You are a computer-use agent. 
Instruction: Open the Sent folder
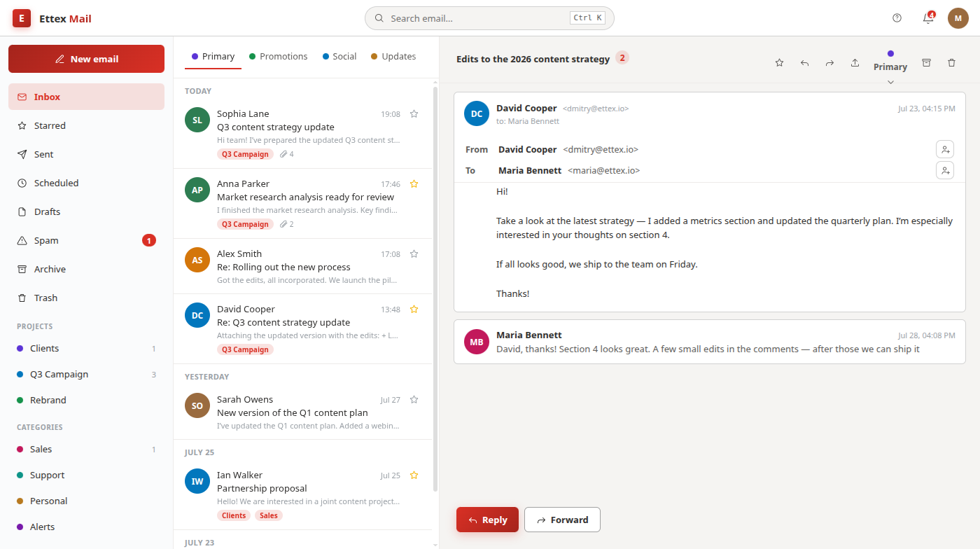click(86, 154)
